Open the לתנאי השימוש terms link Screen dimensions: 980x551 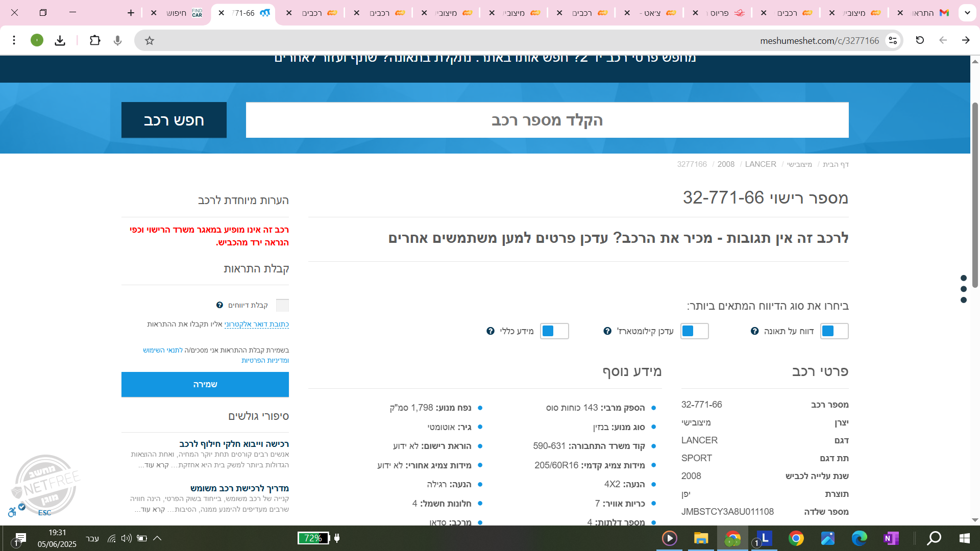pyautogui.click(x=163, y=350)
